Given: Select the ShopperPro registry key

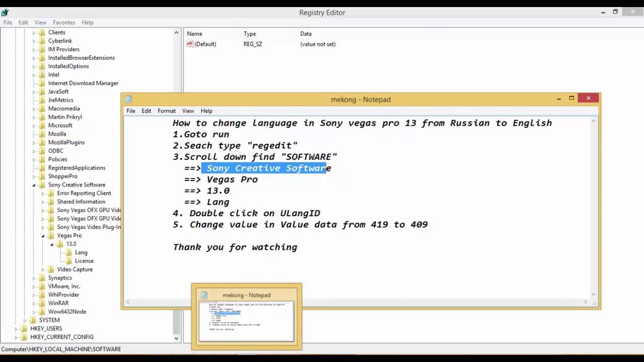Looking at the screenshot, I should [63, 176].
